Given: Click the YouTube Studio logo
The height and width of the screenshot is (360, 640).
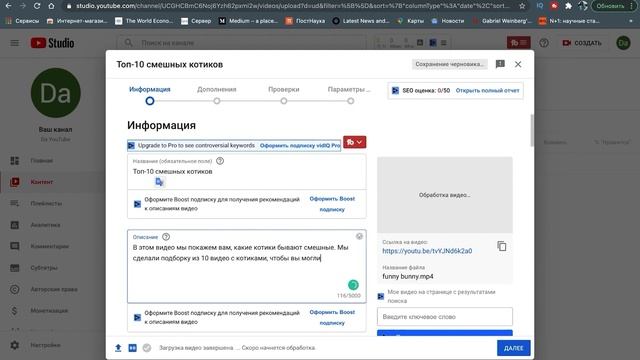Looking at the screenshot, I should [52, 43].
